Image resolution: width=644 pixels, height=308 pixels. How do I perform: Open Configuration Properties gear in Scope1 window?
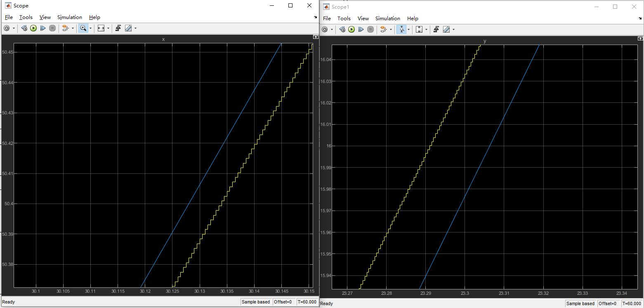325,30
